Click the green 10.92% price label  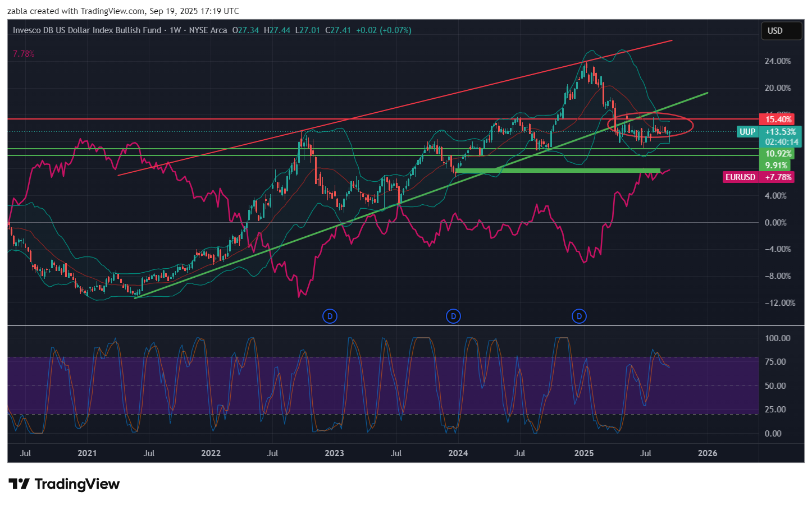(778, 154)
